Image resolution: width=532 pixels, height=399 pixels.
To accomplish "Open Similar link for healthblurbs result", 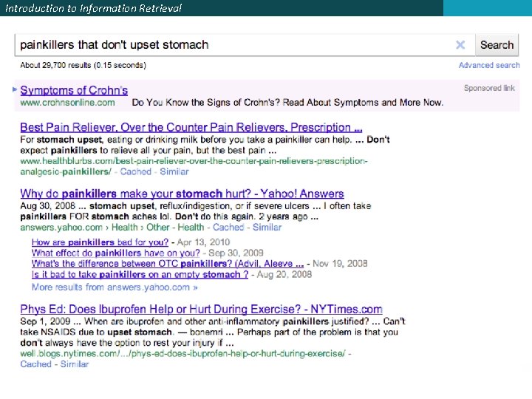I will pyautogui.click(x=174, y=171).
